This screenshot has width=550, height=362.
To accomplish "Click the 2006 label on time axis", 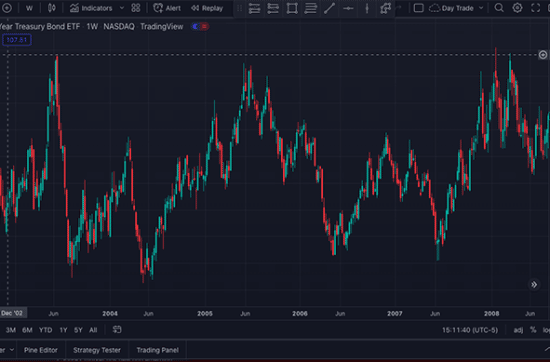I will [x=300, y=314].
